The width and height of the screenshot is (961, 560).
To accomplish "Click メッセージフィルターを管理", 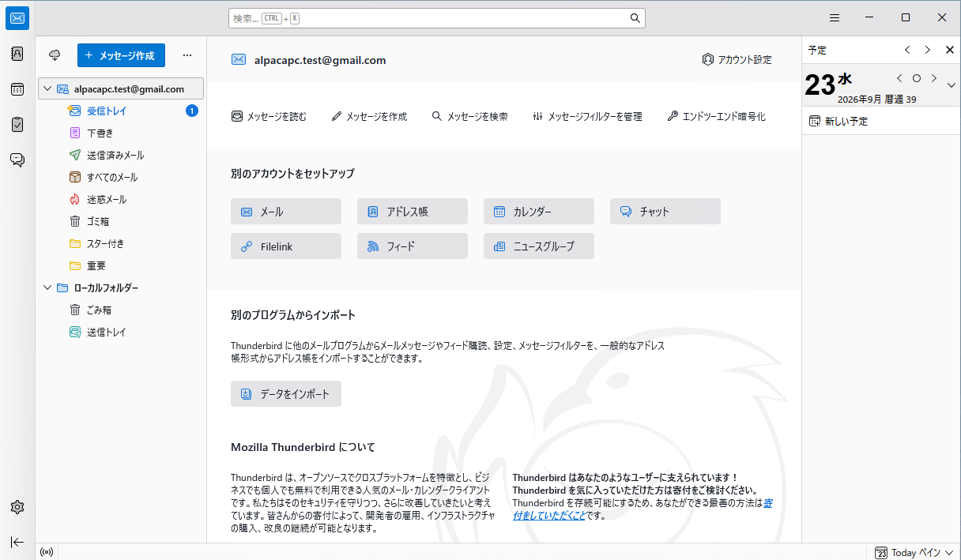I will coord(587,117).
